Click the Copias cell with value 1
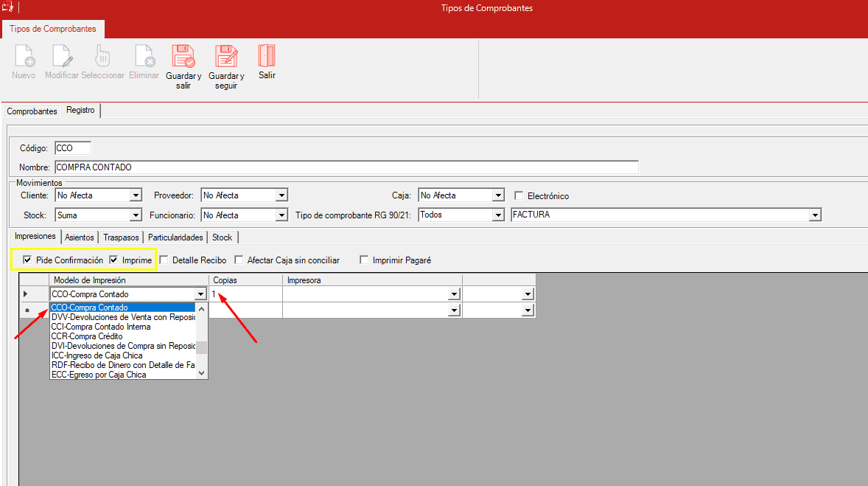Viewport: 868px width, 486px height. [x=246, y=294]
